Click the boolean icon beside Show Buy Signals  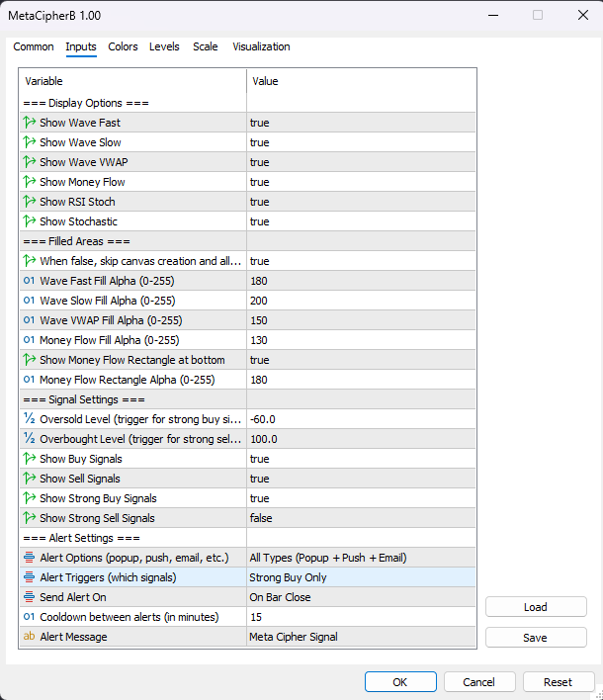30,459
